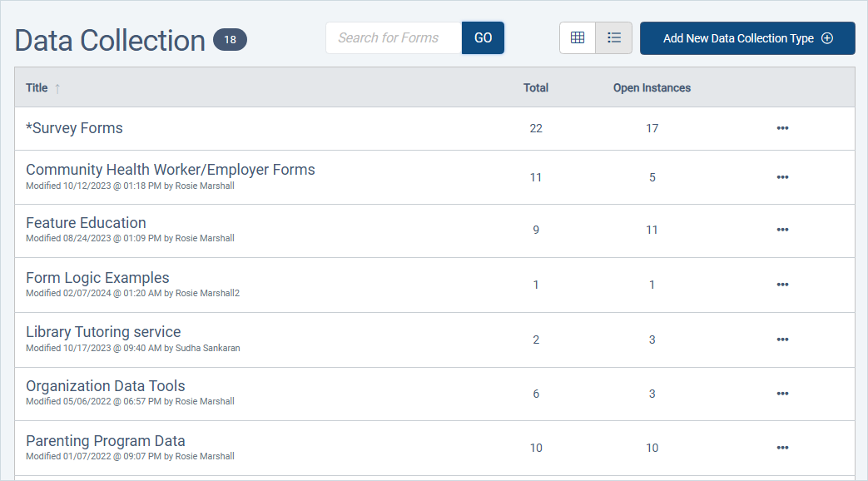Viewport: 868px width, 481px height.
Task: Toggle to grid layout display mode
Action: click(x=578, y=37)
